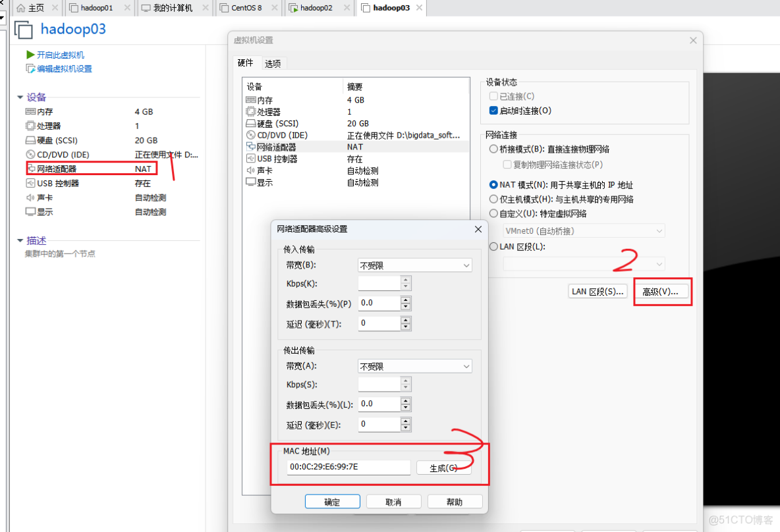The image size is (780, 532).
Task: Select the 桥接模式 radio button
Action: pyautogui.click(x=493, y=148)
